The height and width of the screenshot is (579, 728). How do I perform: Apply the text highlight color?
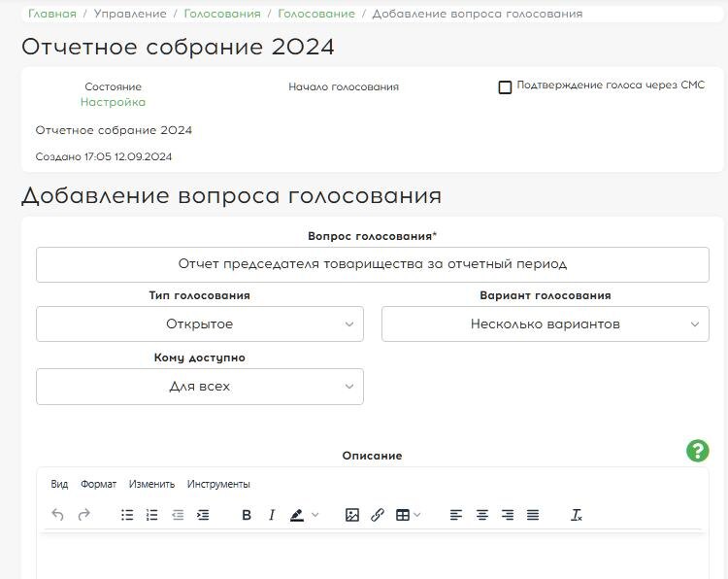click(x=297, y=515)
